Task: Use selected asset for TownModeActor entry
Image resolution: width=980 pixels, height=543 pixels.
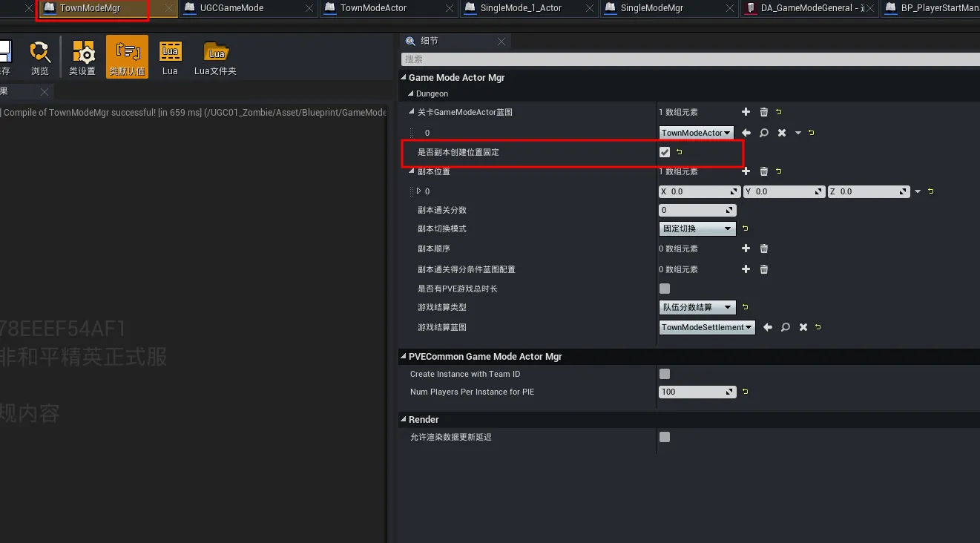Action: coord(747,133)
